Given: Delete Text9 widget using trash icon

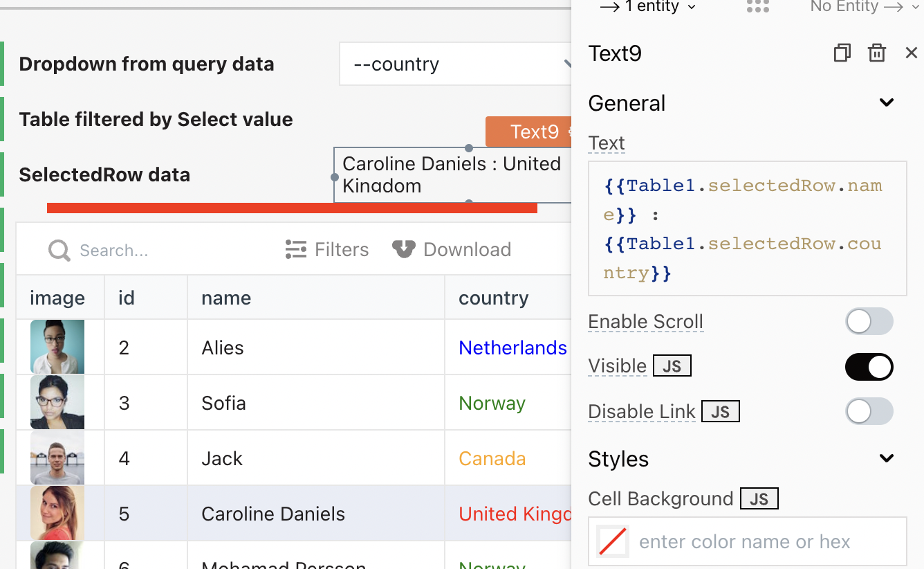Looking at the screenshot, I should tap(877, 53).
